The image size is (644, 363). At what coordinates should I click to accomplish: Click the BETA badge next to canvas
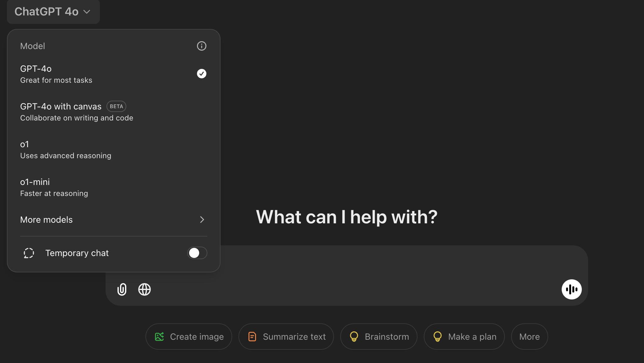click(x=116, y=106)
